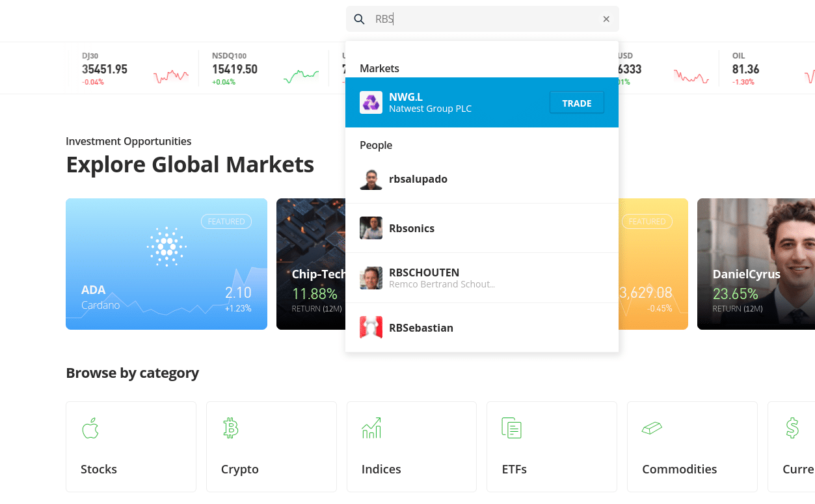Viewport: 815px width, 504px height.
Task: Click the Natwest Group purple logo icon
Action: pyautogui.click(x=371, y=102)
